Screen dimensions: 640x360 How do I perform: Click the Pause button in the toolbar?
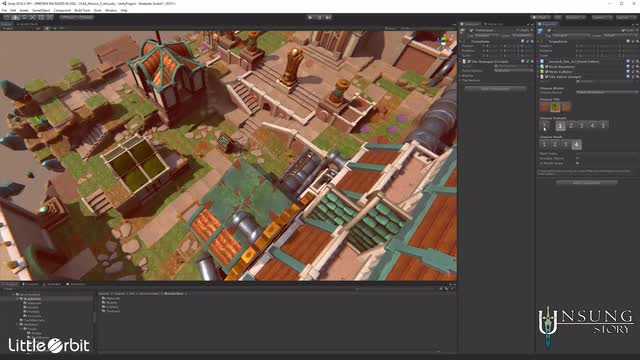(x=319, y=18)
